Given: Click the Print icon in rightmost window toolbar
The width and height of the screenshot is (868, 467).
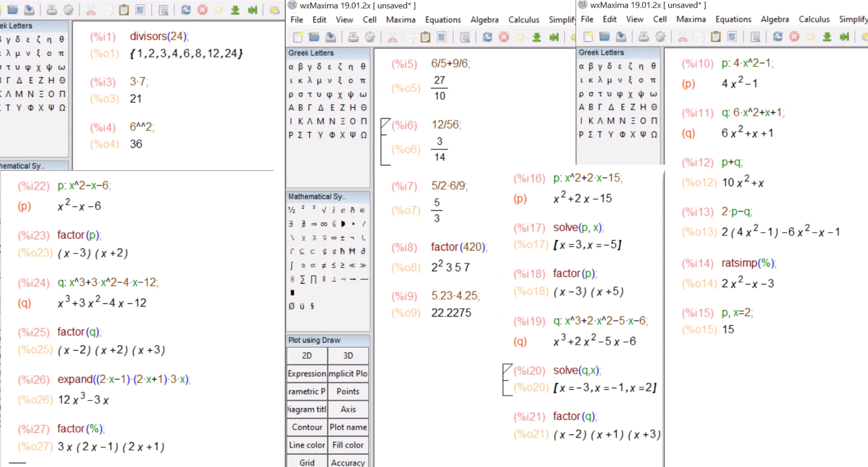Looking at the screenshot, I should (643, 37).
